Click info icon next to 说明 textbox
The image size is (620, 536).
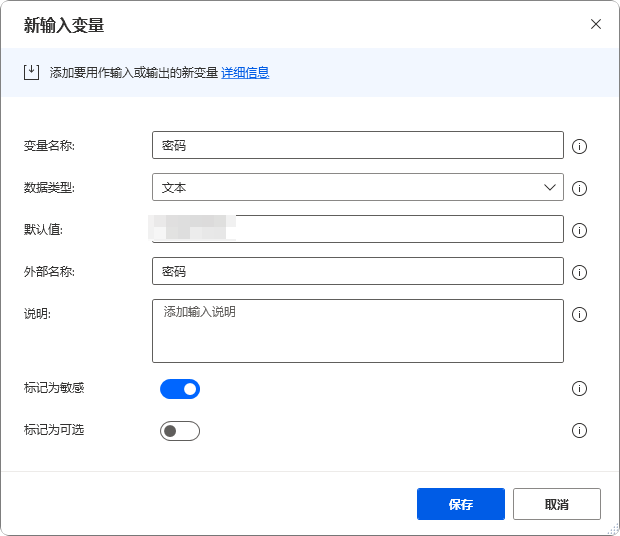(579, 315)
